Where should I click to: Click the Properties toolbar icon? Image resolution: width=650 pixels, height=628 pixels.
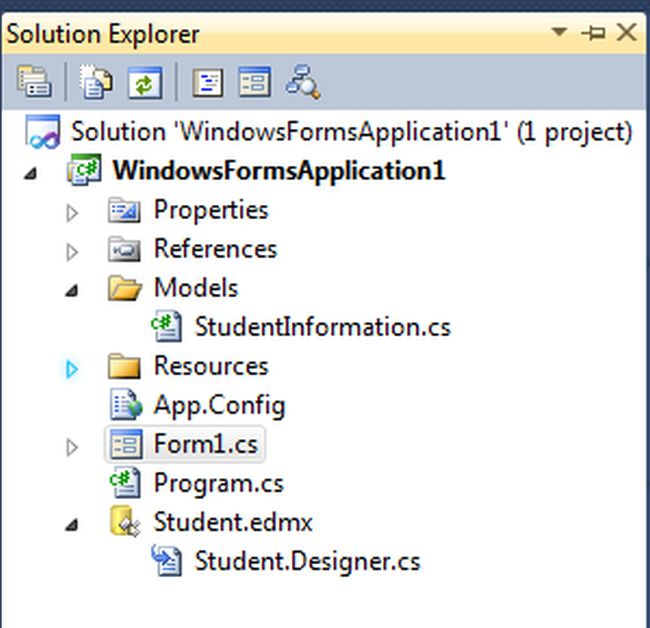pos(34,82)
